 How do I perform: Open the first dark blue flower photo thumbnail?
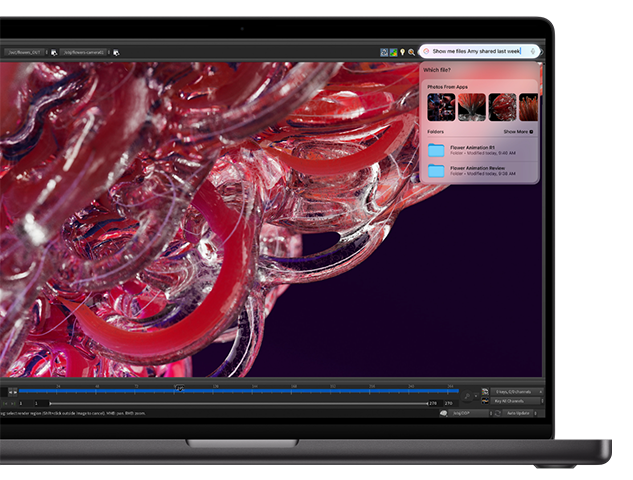point(441,107)
